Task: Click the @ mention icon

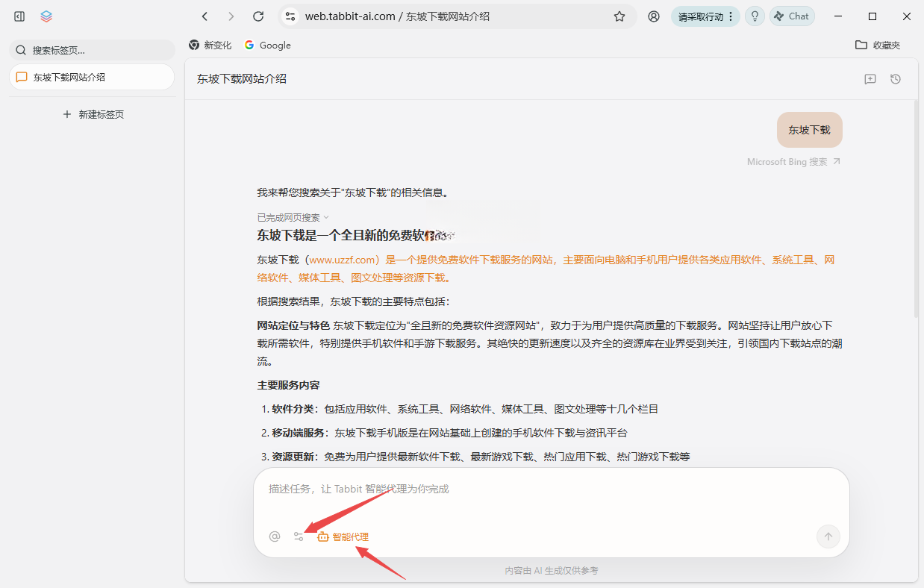Action: tap(275, 537)
